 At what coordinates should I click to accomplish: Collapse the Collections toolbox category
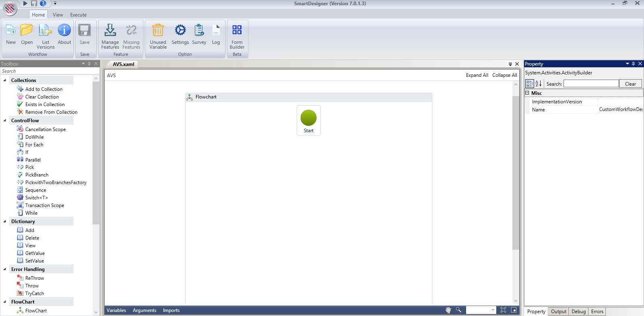pyautogui.click(x=5, y=80)
